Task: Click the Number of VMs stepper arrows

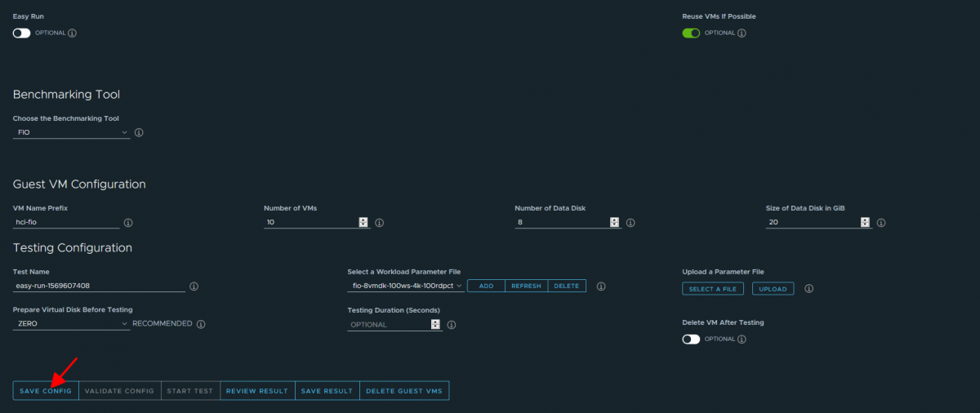Action: [x=363, y=222]
